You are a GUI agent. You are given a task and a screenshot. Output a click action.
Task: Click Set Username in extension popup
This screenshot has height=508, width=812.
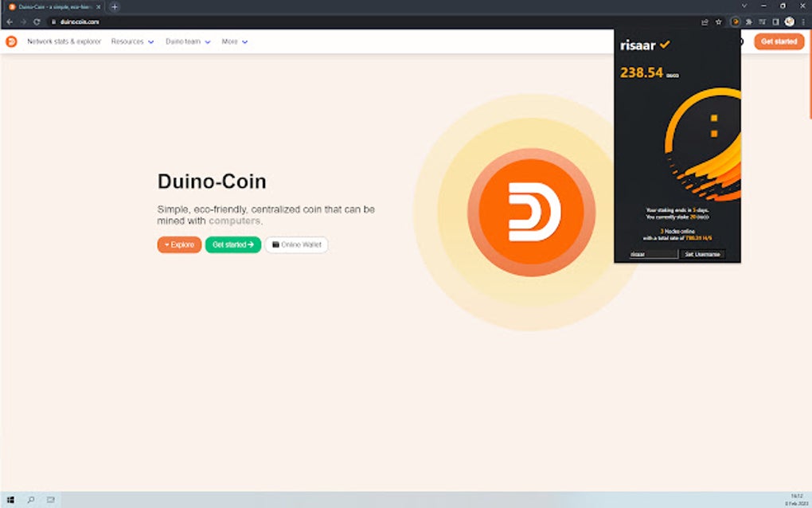(x=702, y=254)
